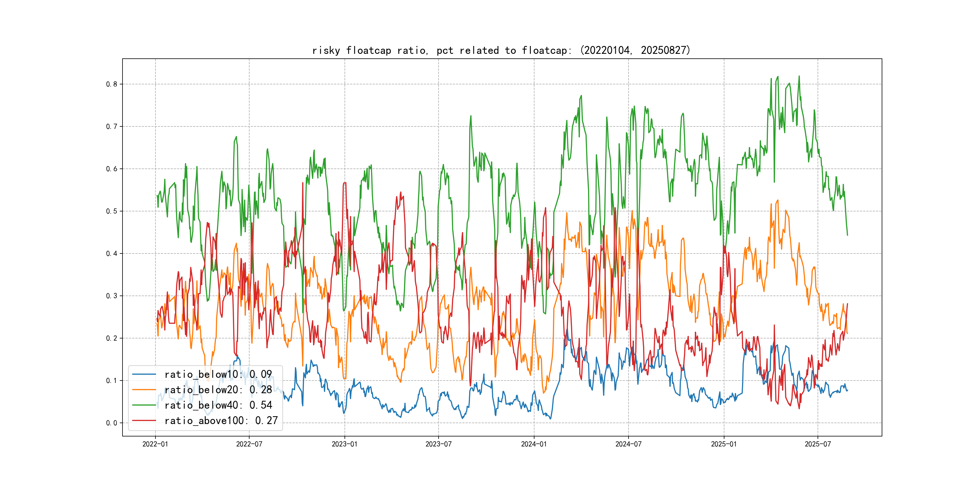The width and height of the screenshot is (980, 490).
Task: Click the 0.0 y-axis tick label
Action: pyautogui.click(x=112, y=423)
